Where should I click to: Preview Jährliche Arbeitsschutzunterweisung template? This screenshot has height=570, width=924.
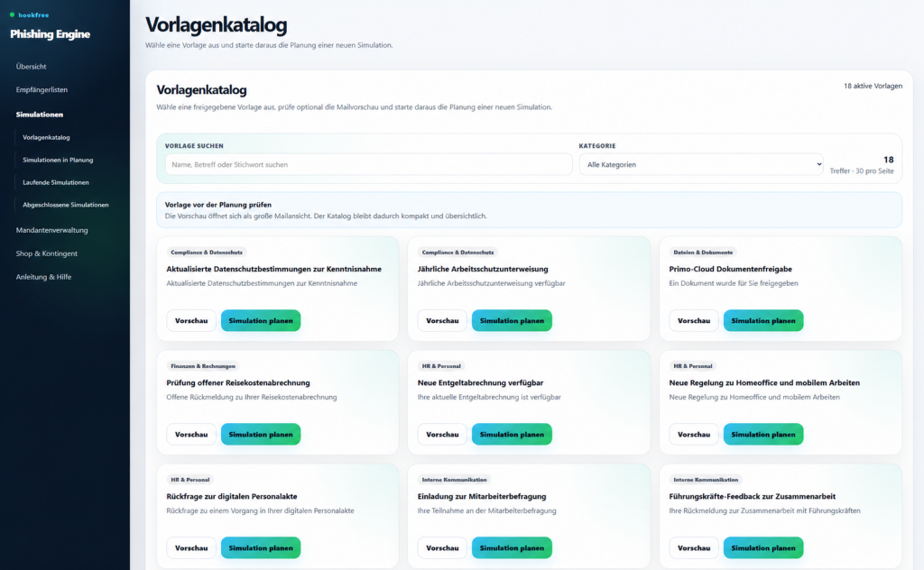coord(442,320)
